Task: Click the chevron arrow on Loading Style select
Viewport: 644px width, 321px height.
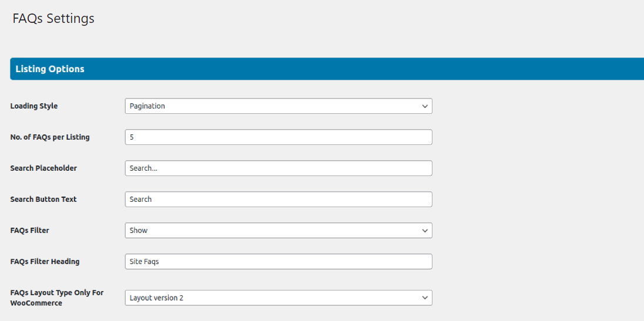Action: pos(425,106)
